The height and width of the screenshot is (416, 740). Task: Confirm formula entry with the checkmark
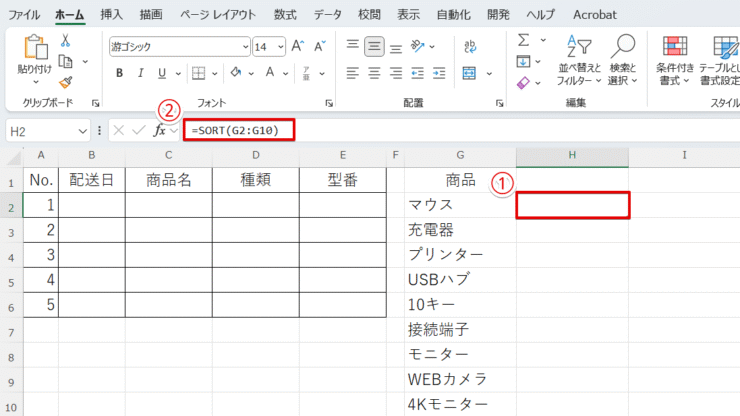point(139,130)
